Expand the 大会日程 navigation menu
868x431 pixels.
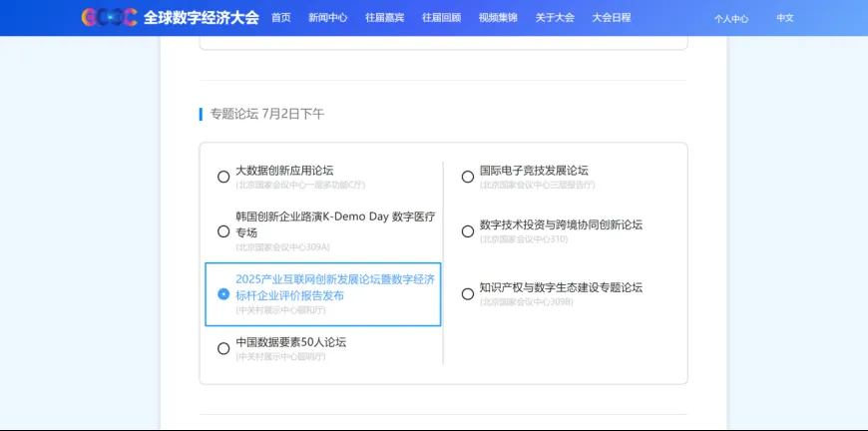[x=612, y=18]
